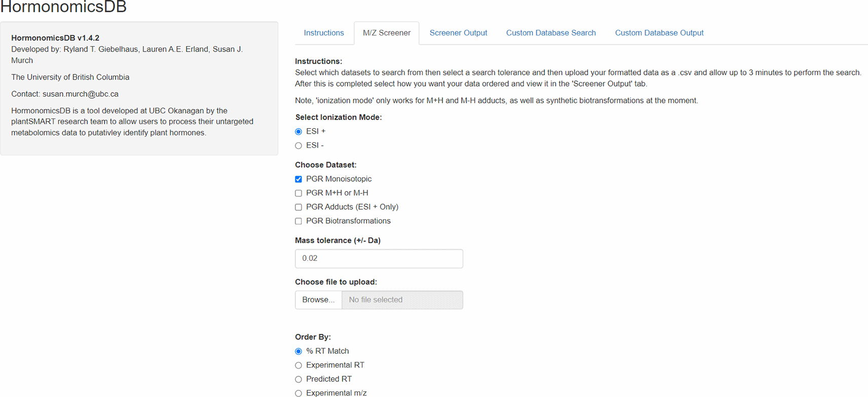This screenshot has height=397, width=868.
Task: Select Predicted RT ordering option
Action: (x=298, y=379)
